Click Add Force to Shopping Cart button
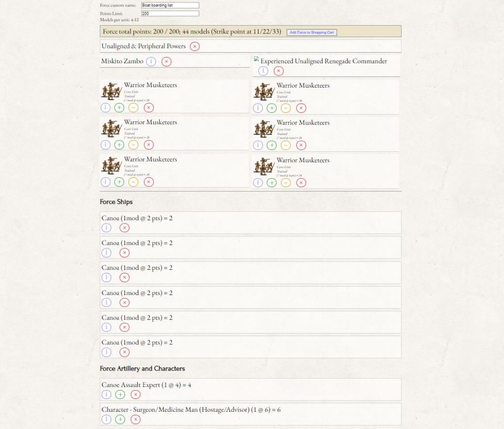This screenshot has height=429, width=504. pyautogui.click(x=312, y=33)
